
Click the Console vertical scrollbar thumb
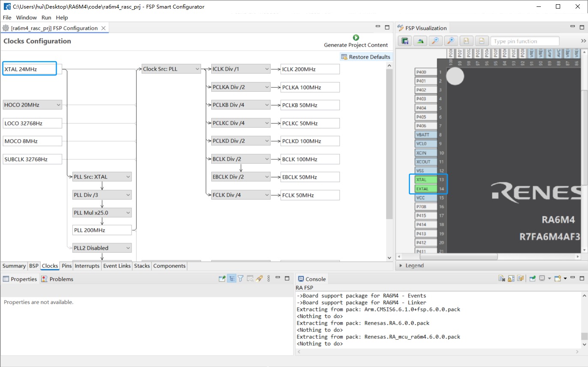click(584, 336)
